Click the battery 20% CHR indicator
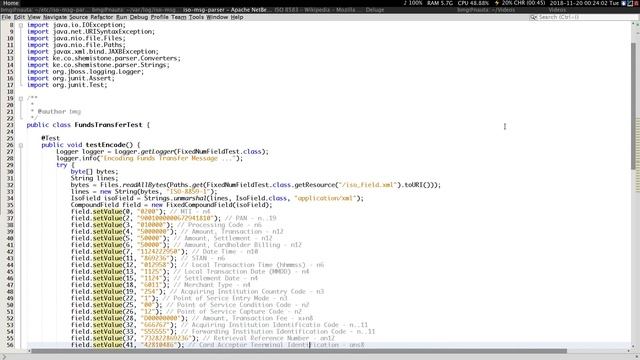This screenshot has width=640, height=360. coord(520,3)
